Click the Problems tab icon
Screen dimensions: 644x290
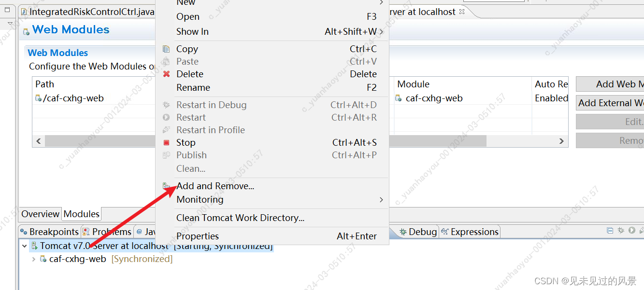pyautogui.click(x=86, y=232)
